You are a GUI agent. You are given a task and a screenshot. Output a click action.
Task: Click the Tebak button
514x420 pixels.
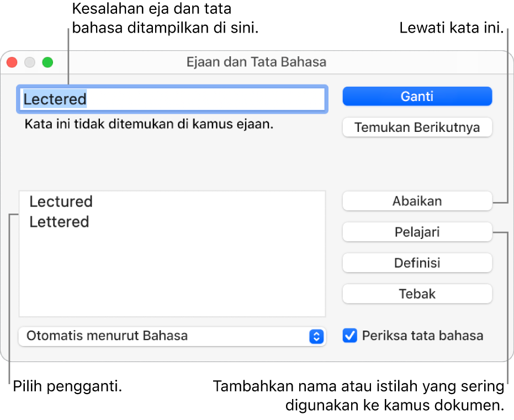417,294
